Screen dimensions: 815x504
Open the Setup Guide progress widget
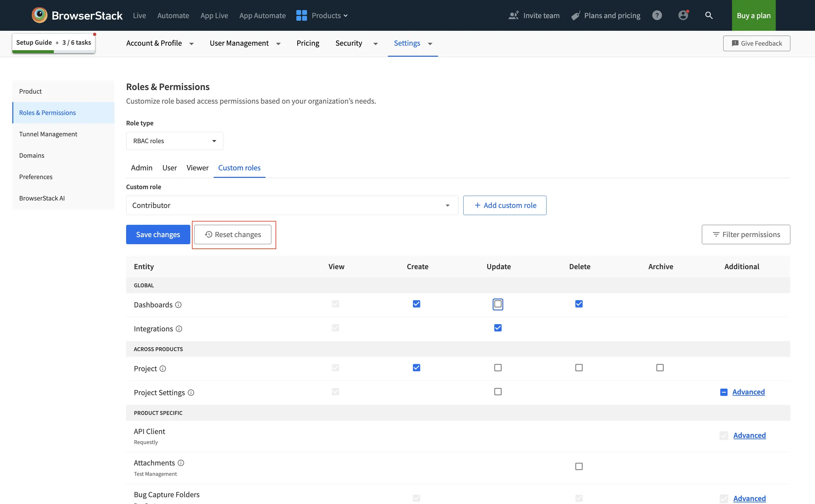coord(53,43)
